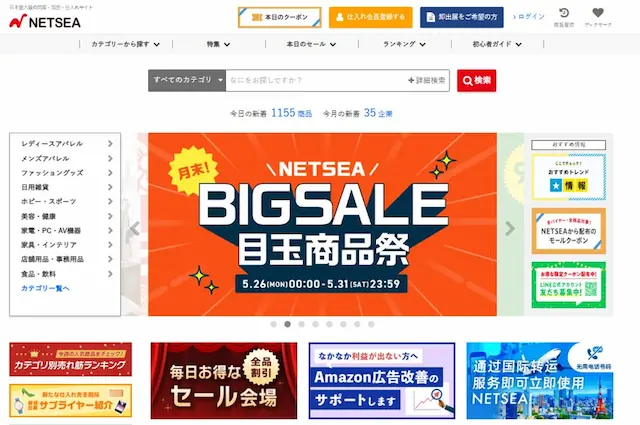Focus the search keyword input field
This screenshot has width=640, height=425.
click(316, 80)
